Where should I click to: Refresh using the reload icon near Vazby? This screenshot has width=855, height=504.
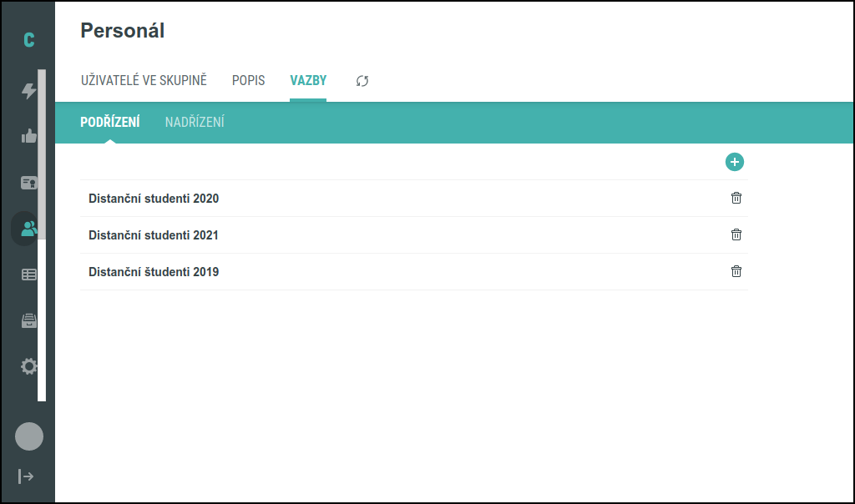click(362, 81)
